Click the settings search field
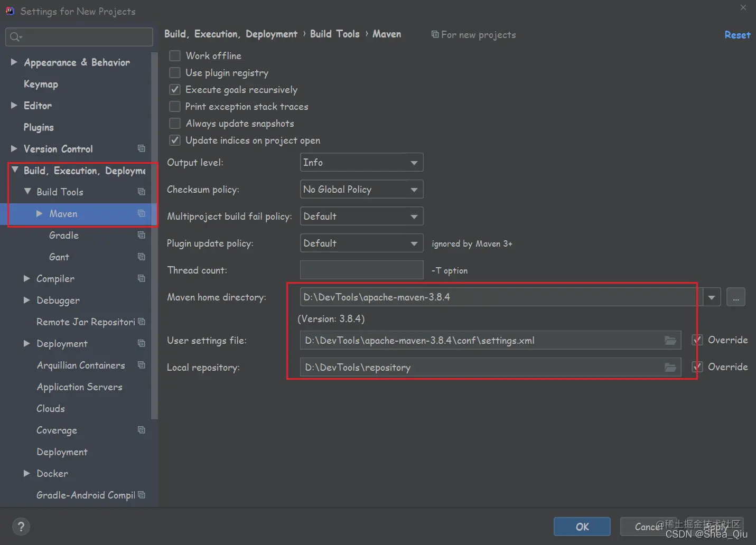Viewport: 756px width, 545px height. tap(79, 37)
